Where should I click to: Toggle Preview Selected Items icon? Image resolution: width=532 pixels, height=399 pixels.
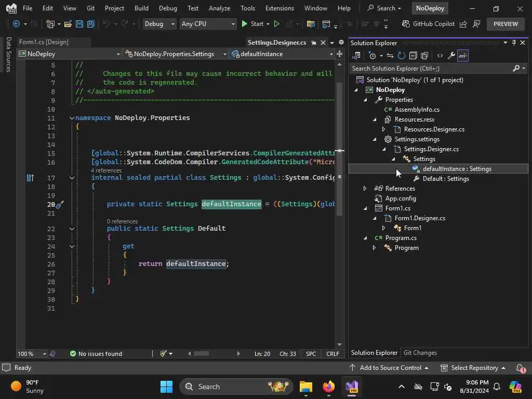coord(463,56)
